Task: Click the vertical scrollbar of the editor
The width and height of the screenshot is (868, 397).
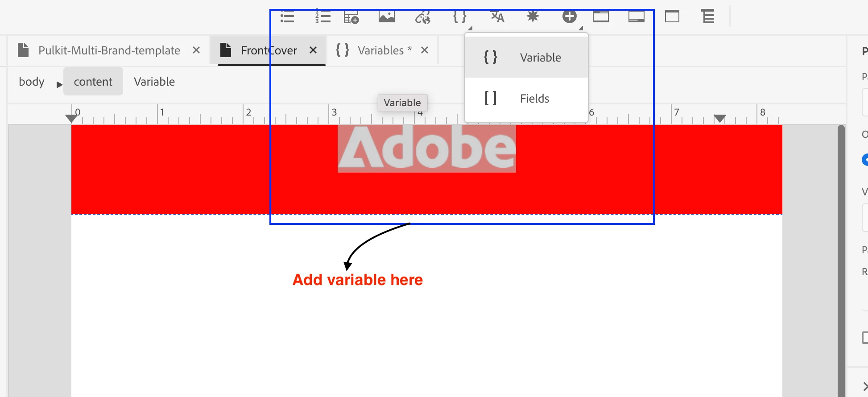Action: [841, 261]
